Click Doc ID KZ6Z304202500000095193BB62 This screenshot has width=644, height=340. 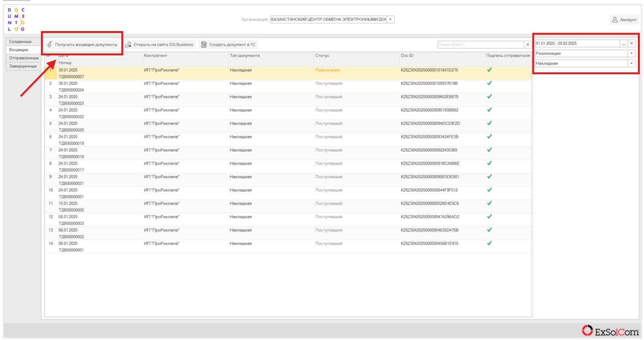[430, 110]
